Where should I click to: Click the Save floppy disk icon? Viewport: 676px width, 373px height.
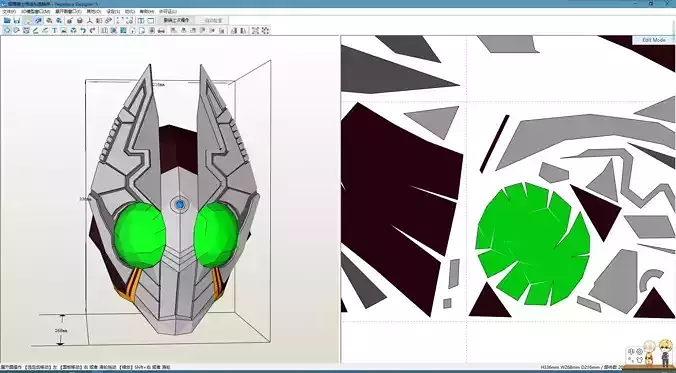coord(17,20)
